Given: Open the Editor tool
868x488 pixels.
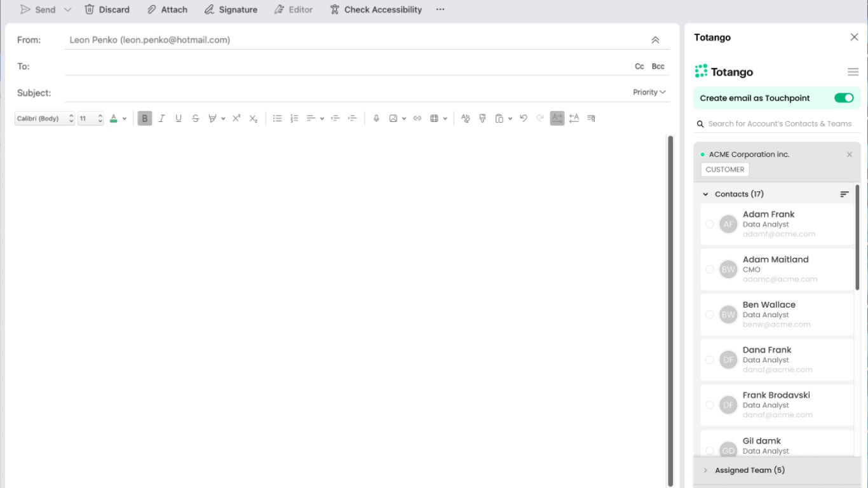Looking at the screenshot, I should [294, 10].
